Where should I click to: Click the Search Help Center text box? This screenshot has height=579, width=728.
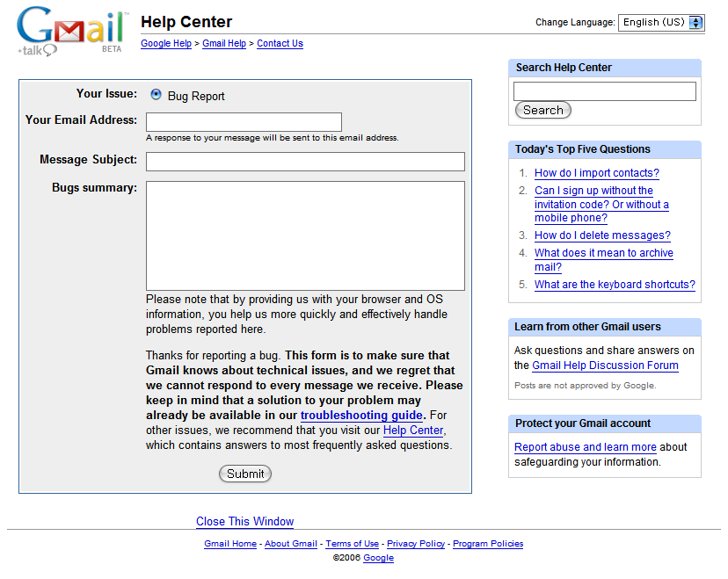605,90
